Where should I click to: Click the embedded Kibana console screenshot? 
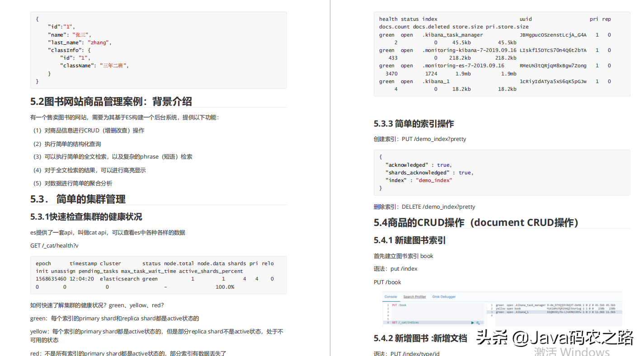[x=502, y=309]
